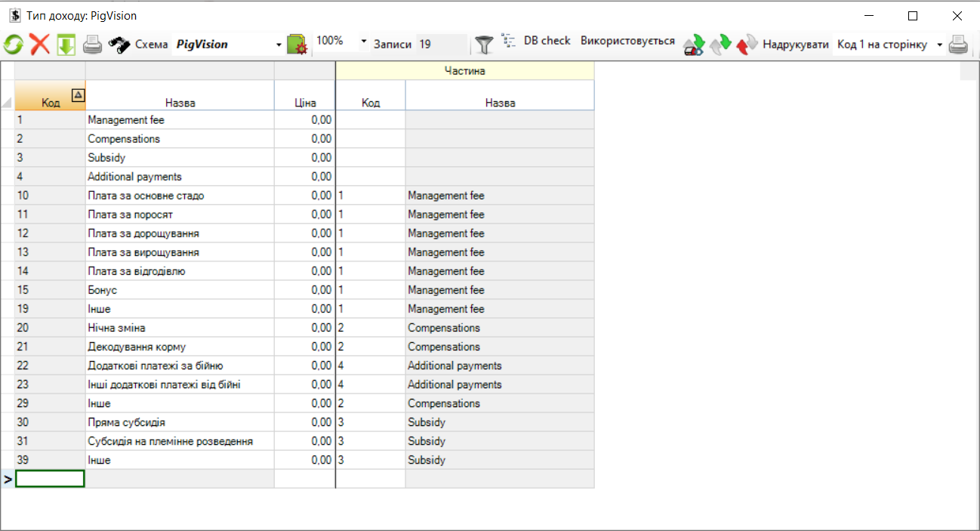Click the Записи count field showing 19
Screen dimensions: 980x531
tap(442, 45)
